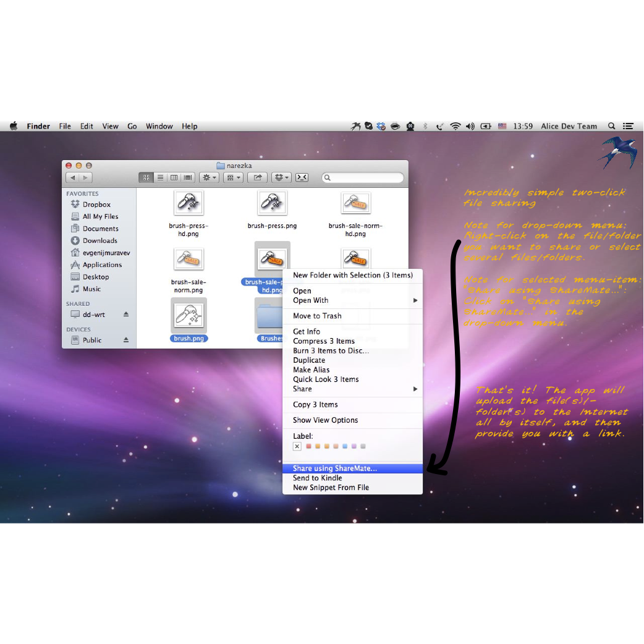Apply the red label color
644x644 pixels.
308,446
